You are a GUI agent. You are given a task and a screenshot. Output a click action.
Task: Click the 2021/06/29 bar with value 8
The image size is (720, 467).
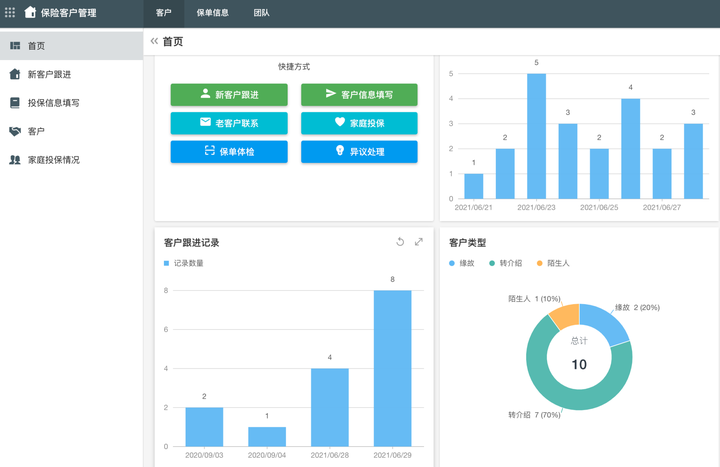coord(393,368)
